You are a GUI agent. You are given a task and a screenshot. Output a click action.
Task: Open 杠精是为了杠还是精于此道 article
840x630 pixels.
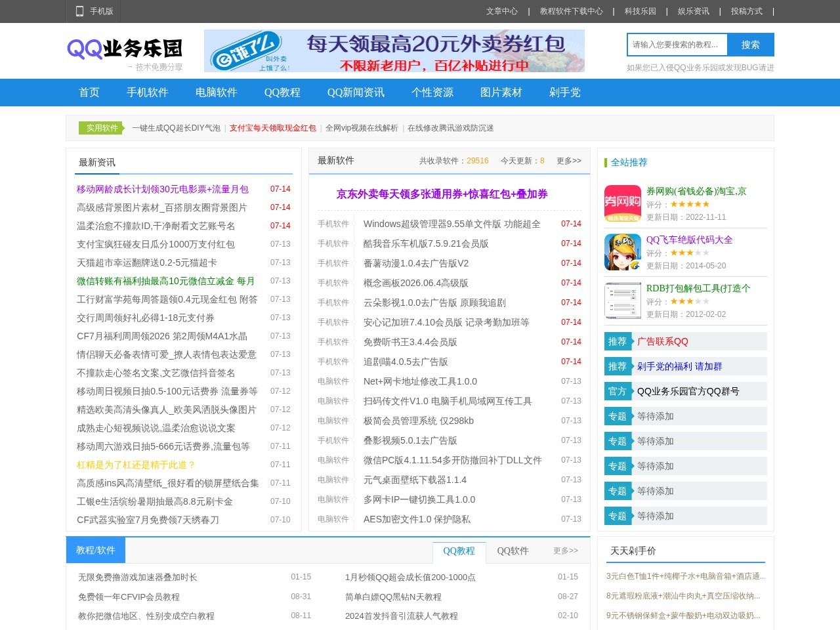[x=136, y=465]
